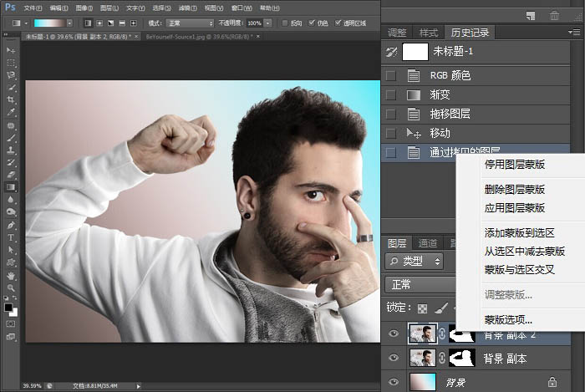Choose 应用图层蒙版 from the context menu
Image resolution: width=585 pixels, height=392 pixels.
click(x=515, y=207)
